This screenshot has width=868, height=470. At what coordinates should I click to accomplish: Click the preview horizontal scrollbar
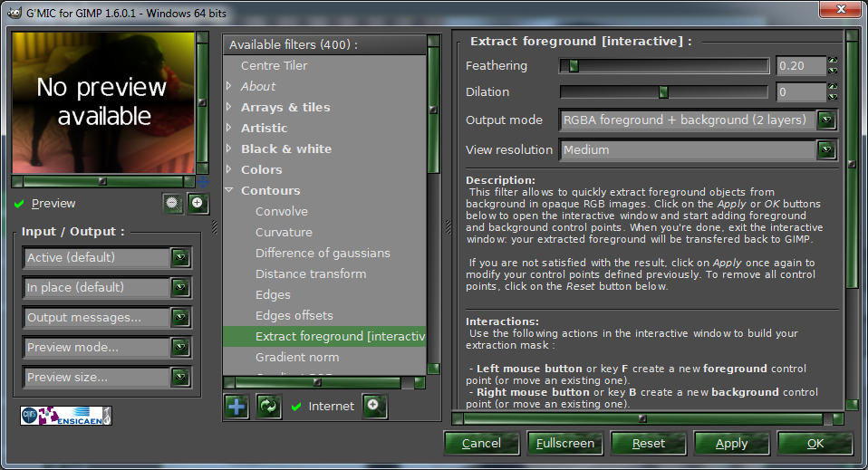click(x=103, y=182)
